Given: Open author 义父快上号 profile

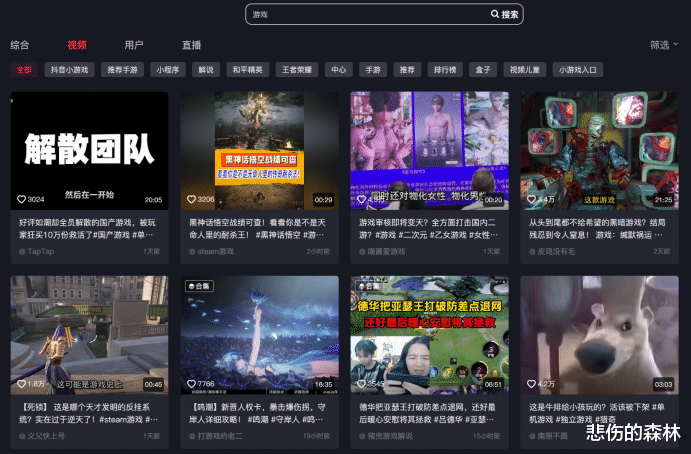Looking at the screenshot, I should 42,436.
